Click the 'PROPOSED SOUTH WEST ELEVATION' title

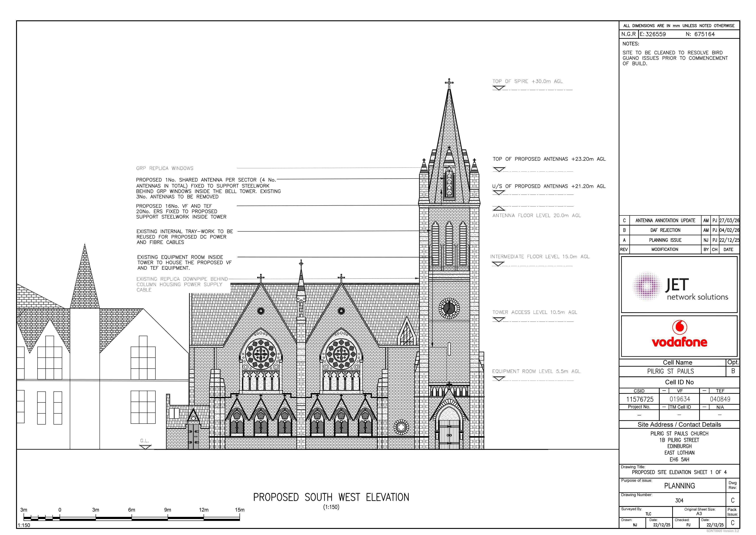coord(331,498)
